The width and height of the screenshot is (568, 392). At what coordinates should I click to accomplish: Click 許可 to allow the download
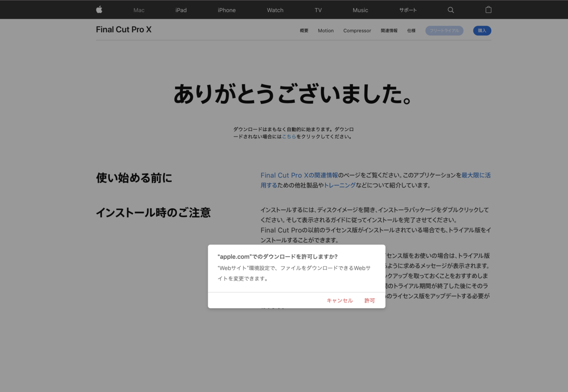pos(369,300)
